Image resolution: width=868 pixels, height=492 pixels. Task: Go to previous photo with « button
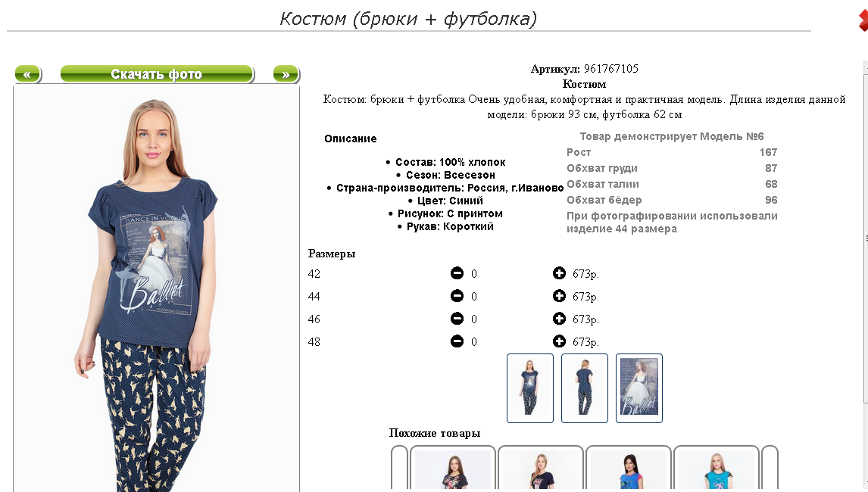[x=28, y=74]
